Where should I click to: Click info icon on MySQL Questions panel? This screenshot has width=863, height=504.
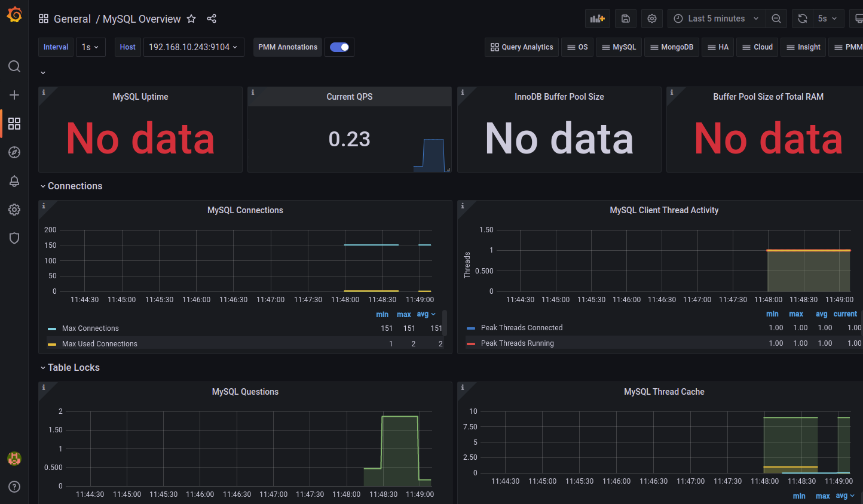coord(44,387)
